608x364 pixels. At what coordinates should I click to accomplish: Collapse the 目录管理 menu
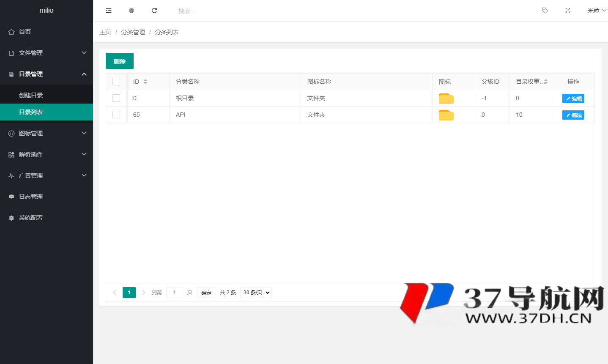(x=47, y=74)
